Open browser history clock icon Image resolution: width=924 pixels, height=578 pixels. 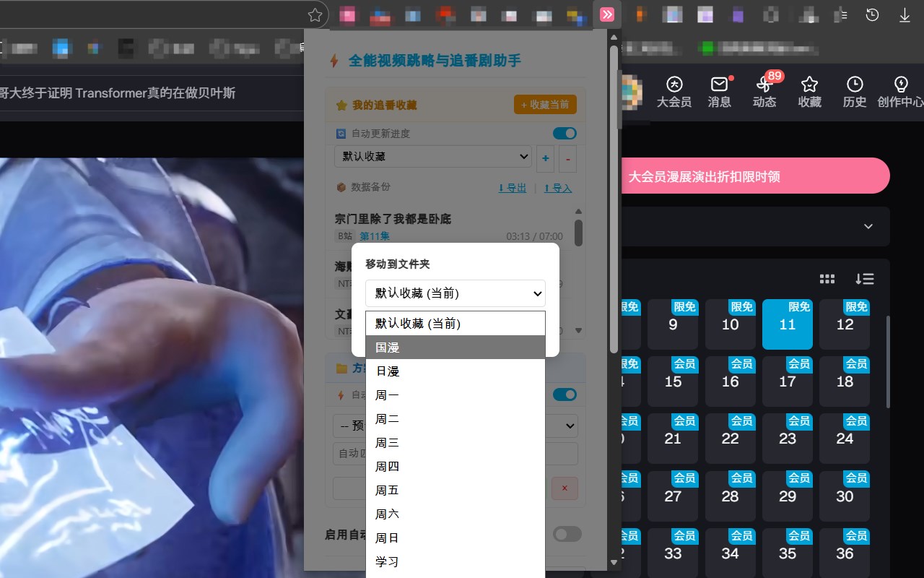click(873, 14)
